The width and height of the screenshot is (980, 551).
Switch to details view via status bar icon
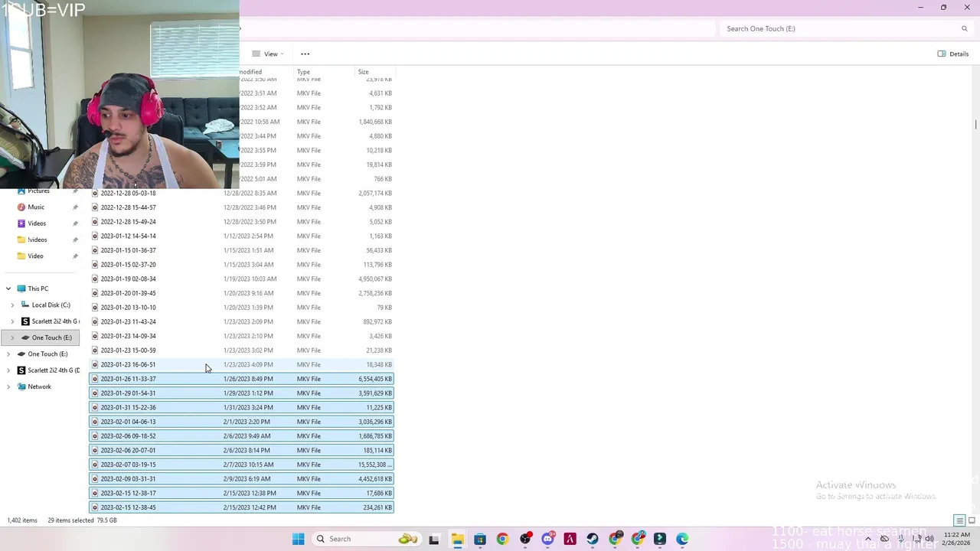[x=959, y=520]
